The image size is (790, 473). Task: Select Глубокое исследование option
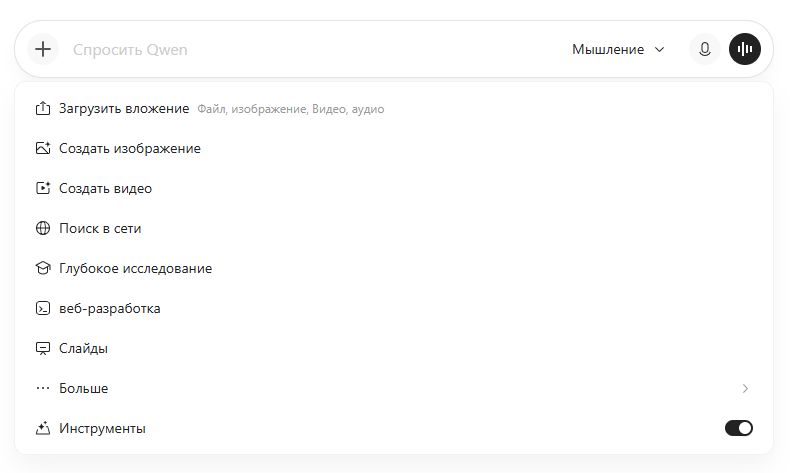[x=394, y=268]
